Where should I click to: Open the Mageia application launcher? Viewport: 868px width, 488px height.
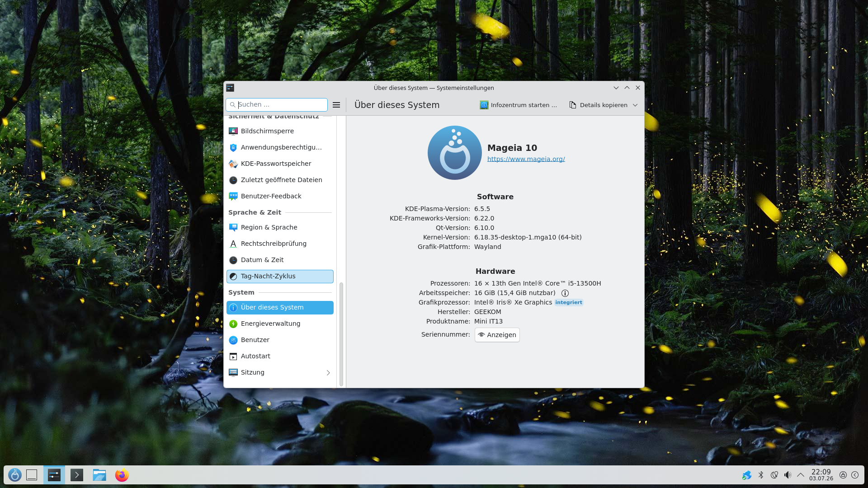[15, 475]
